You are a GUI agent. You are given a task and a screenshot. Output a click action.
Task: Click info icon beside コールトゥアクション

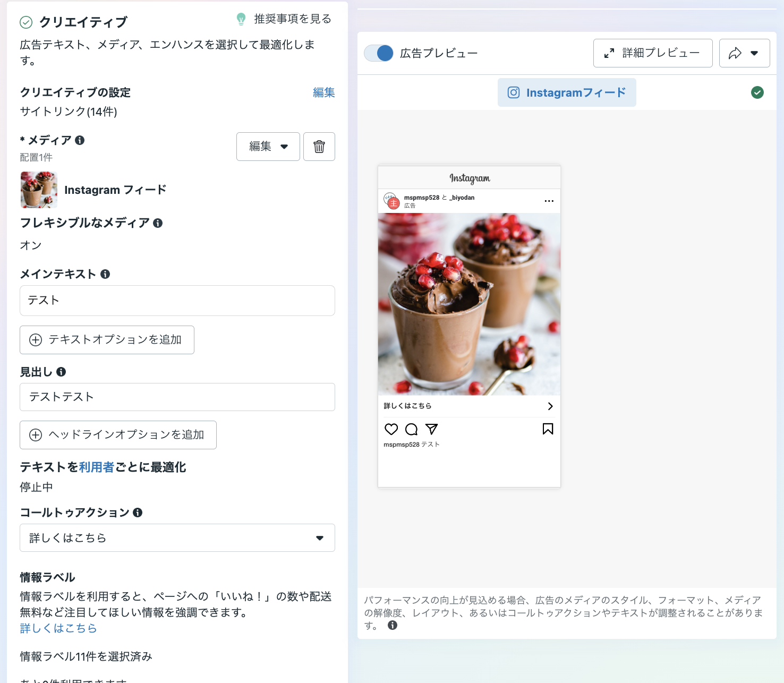point(138,513)
